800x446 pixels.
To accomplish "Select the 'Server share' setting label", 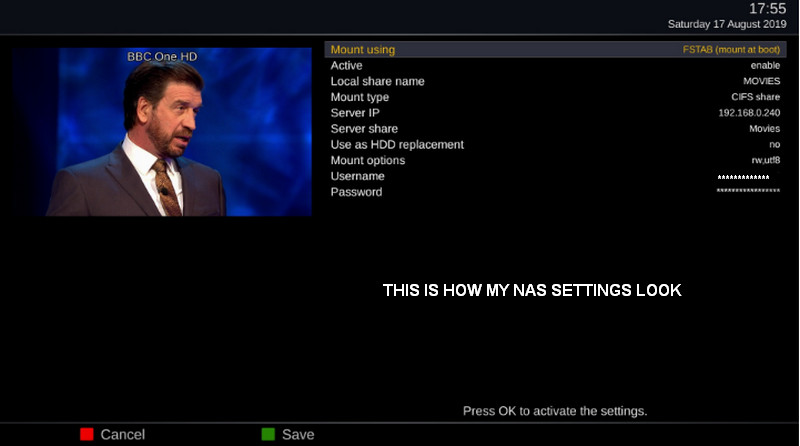I will [364, 129].
